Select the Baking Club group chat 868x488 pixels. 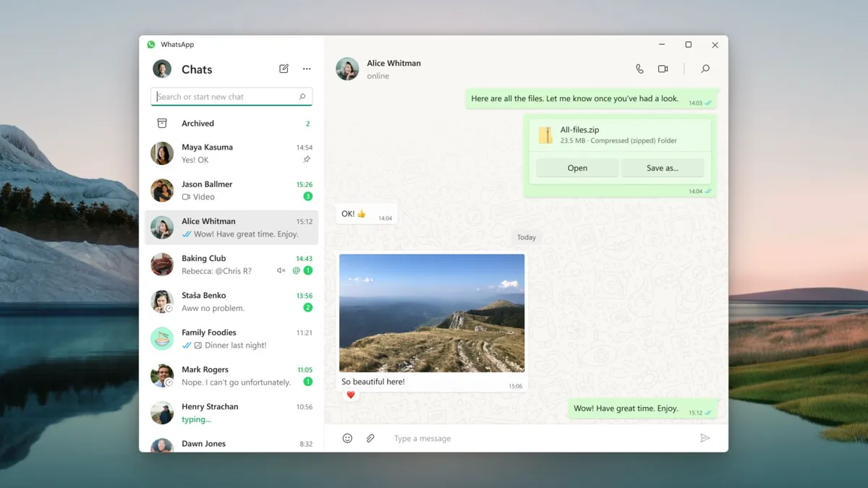(231, 265)
